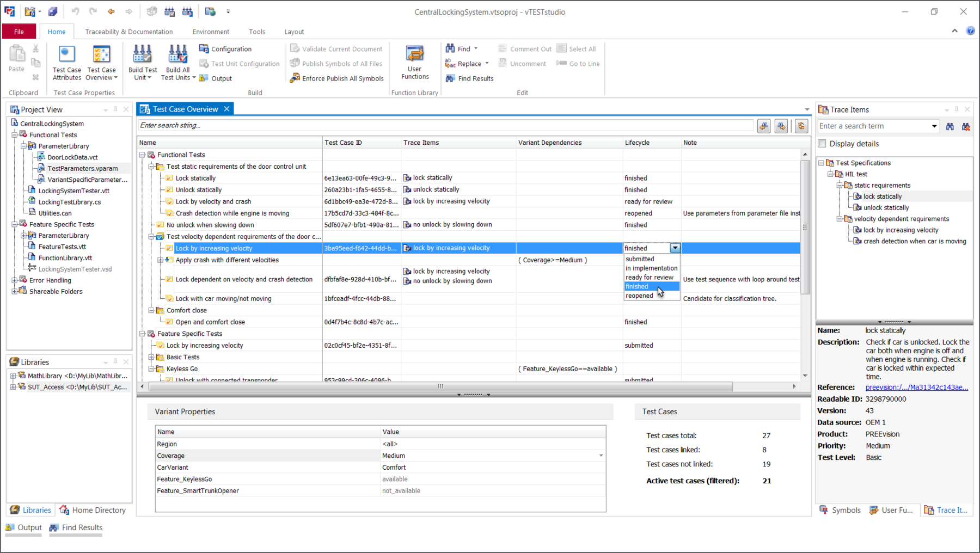Viewport: 980px width, 553px height.
Task: Open the Find Results bottom panel tab
Action: click(76, 527)
